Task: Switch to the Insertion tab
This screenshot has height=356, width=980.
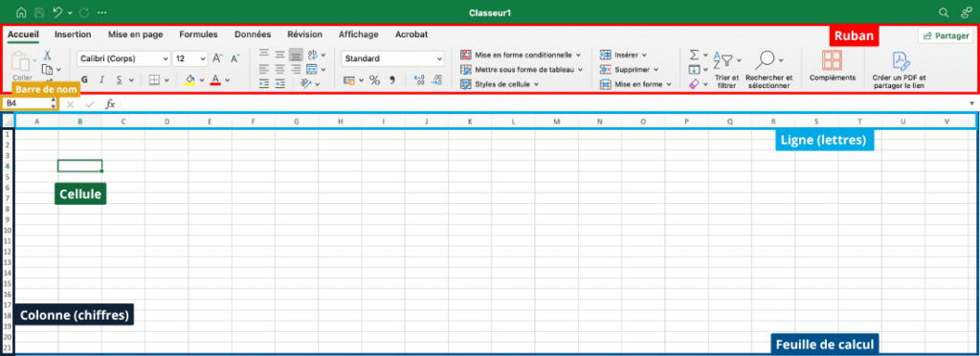Action: 73,34
